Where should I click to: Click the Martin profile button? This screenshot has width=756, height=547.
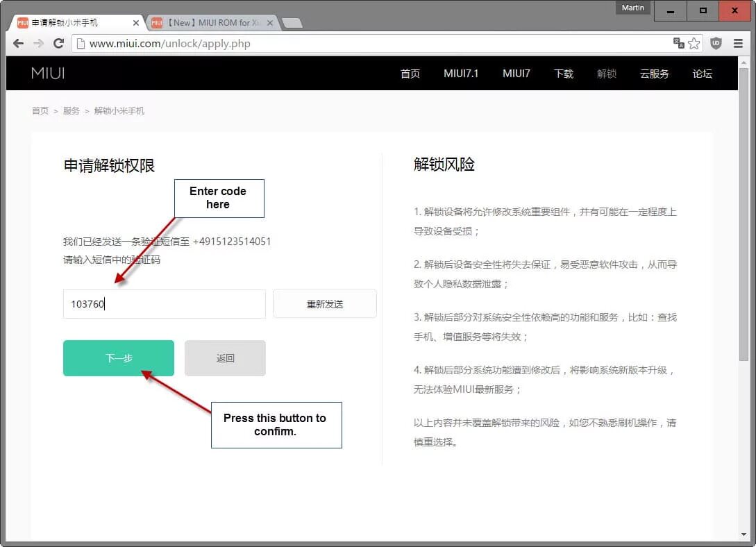click(632, 8)
